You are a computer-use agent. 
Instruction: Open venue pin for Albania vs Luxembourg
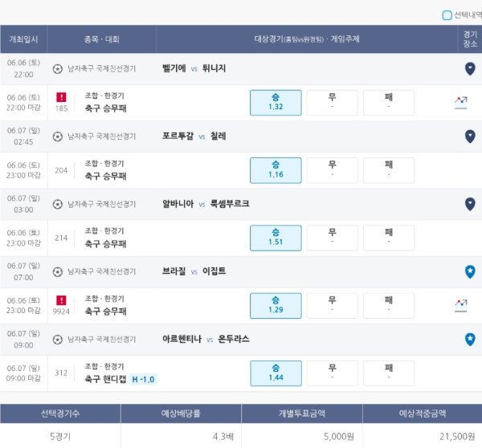click(470, 204)
